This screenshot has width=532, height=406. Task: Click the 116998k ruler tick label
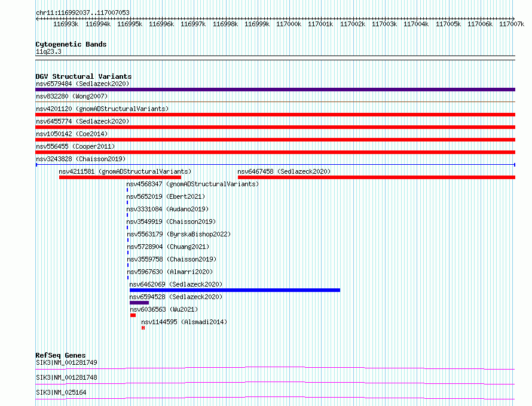(x=225, y=24)
